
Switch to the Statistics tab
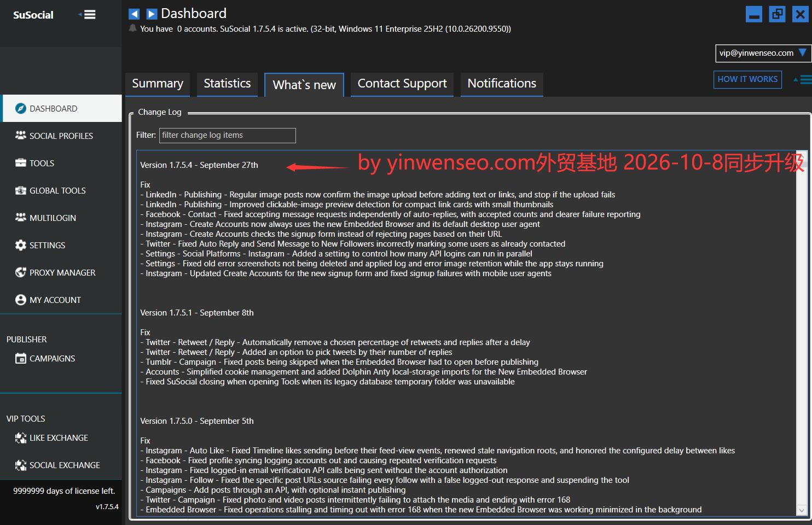[x=227, y=84]
